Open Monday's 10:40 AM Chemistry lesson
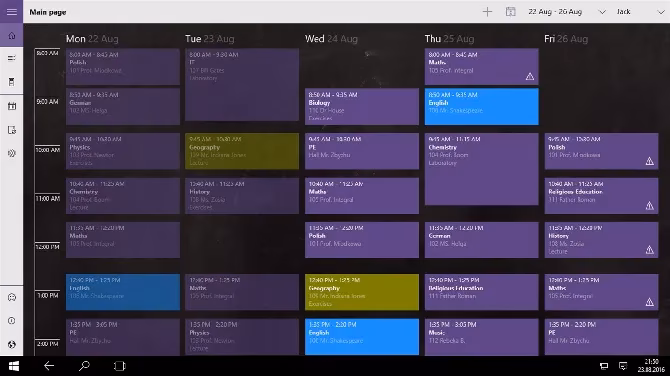Screen dimensions: 670x376 point(123,195)
